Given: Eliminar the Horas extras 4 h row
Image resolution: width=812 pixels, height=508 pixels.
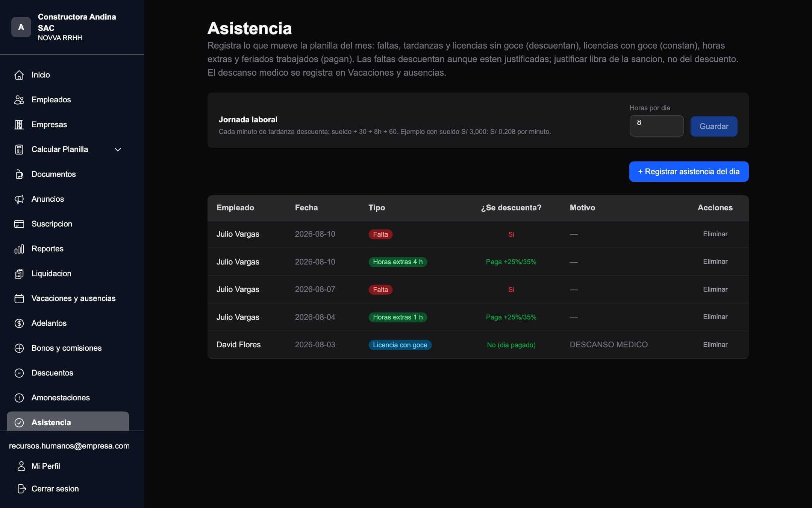Looking at the screenshot, I should tap(715, 262).
